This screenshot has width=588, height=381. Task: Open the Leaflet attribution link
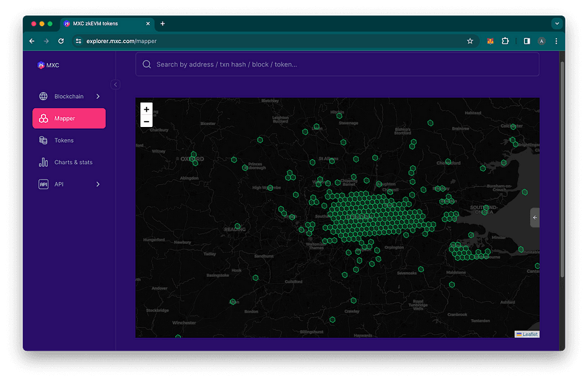click(x=530, y=334)
